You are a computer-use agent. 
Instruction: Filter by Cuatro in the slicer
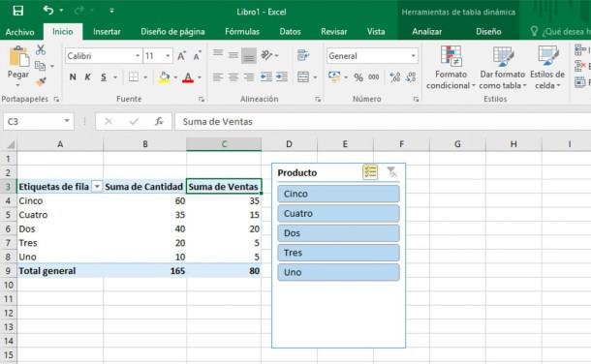point(338,213)
